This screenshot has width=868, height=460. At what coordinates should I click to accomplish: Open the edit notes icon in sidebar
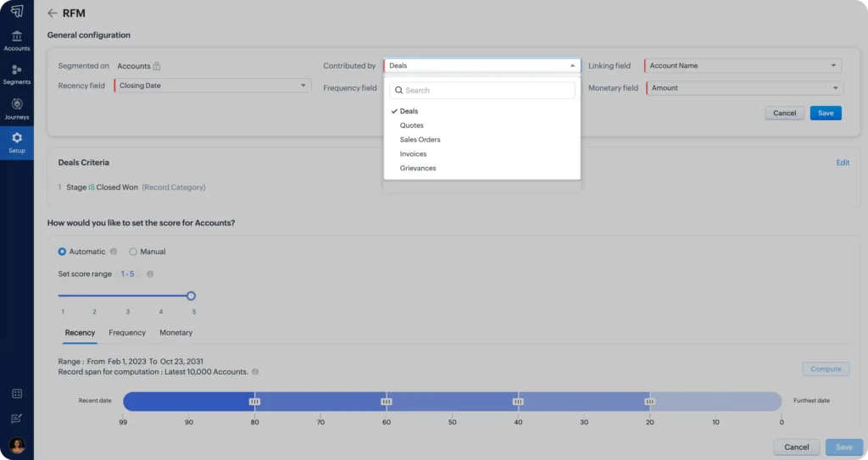tap(17, 418)
